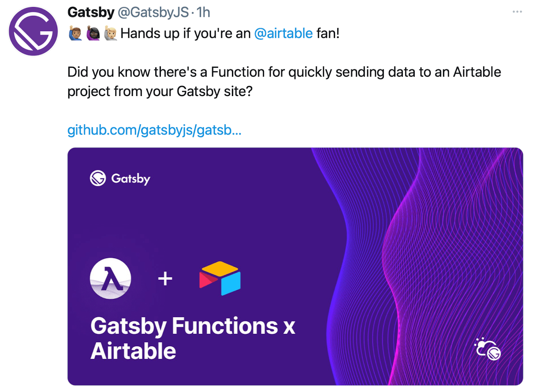Open the @GatsbyJS handle
The width and height of the screenshot is (544, 392).
(x=153, y=12)
